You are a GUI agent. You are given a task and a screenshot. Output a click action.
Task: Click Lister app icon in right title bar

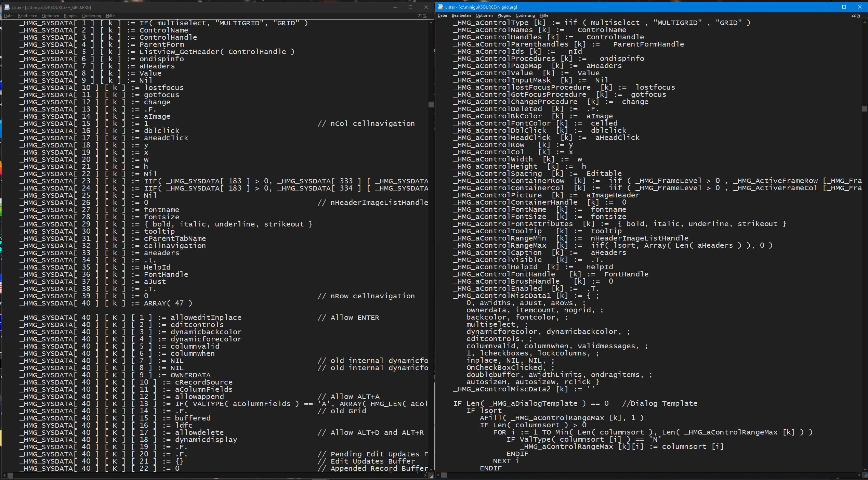(x=440, y=7)
